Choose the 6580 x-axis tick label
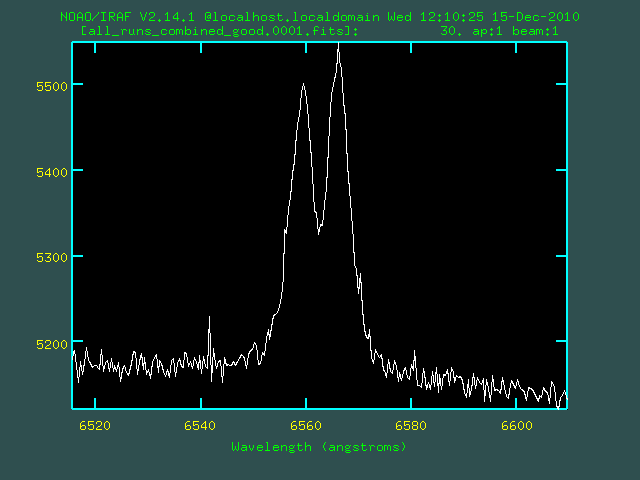Viewport: 640px width, 480px height. (411, 425)
